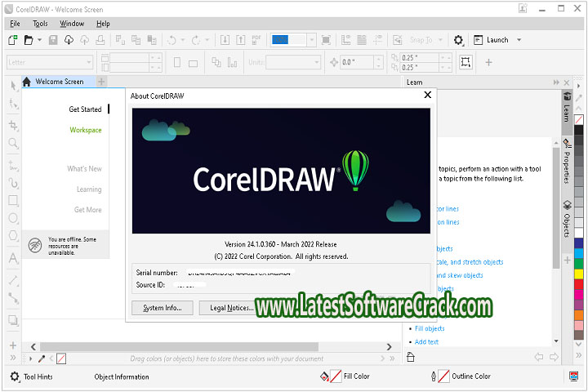
Task: Click the Tool Hints gear icon
Action: (15, 376)
